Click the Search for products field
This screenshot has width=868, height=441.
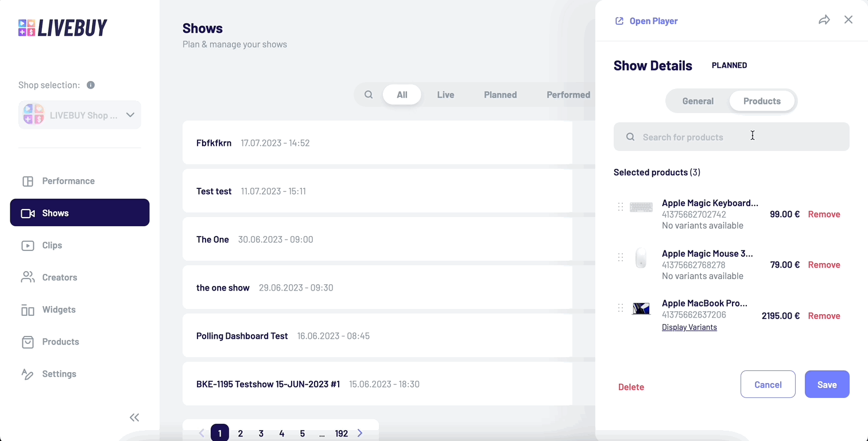pos(731,137)
